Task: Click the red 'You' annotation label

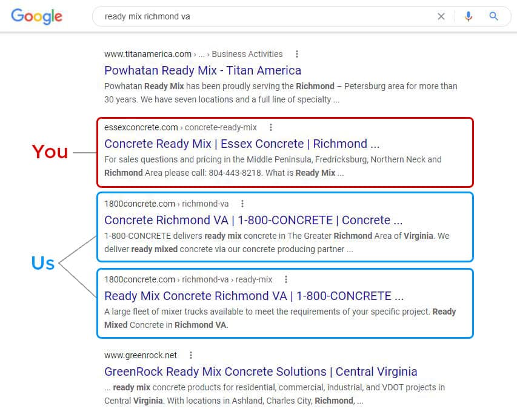Action: [x=50, y=152]
